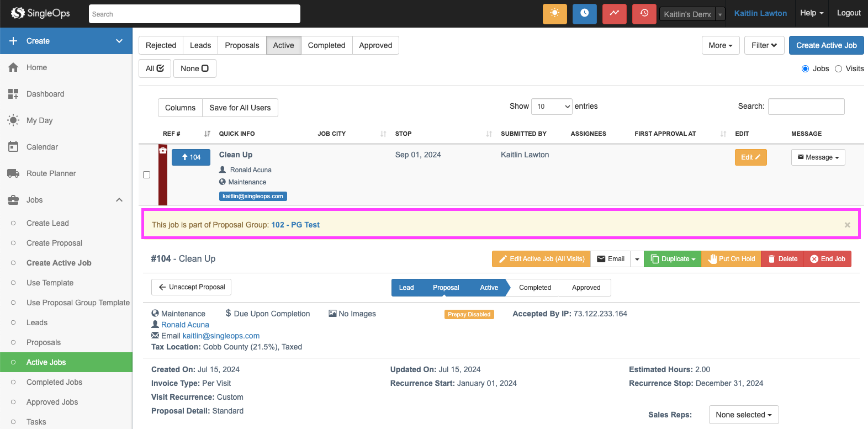Tick the checkbox for job 104
Image resolution: width=868 pixels, height=429 pixels.
tap(147, 175)
